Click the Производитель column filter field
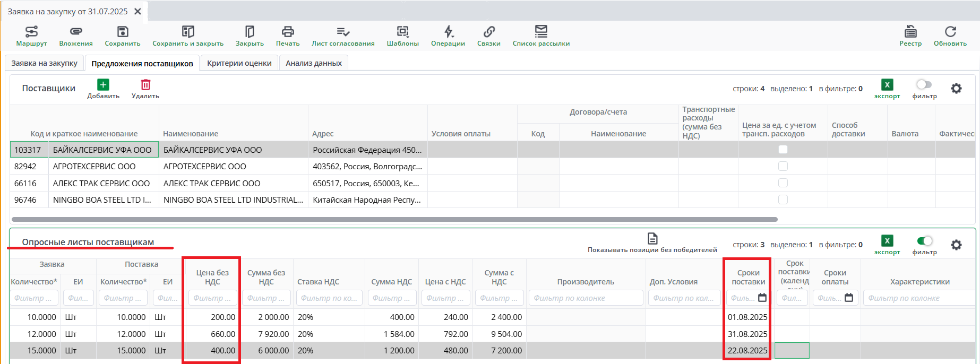The height and width of the screenshot is (364, 980). click(x=586, y=298)
